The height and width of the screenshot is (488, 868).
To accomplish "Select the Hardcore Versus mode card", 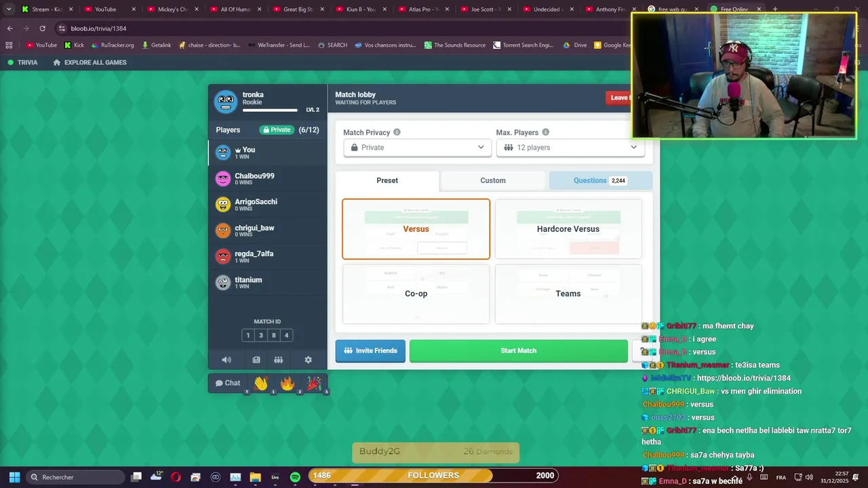I will (568, 229).
